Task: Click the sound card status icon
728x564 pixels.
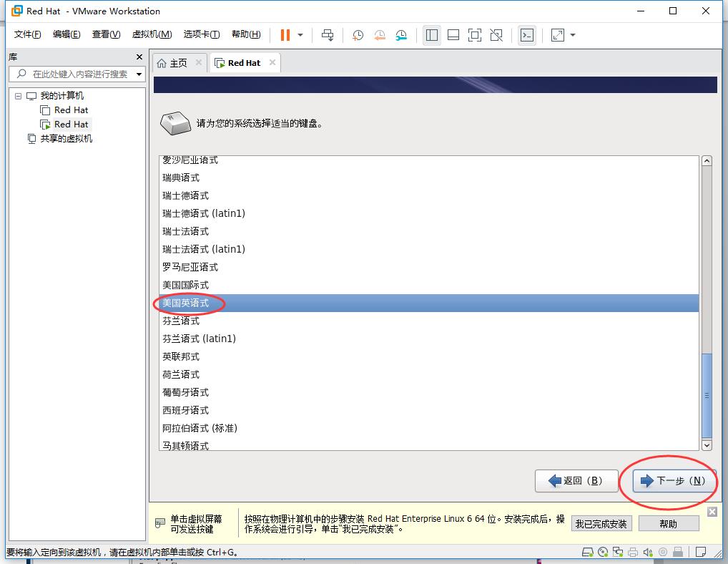Action: click(648, 552)
